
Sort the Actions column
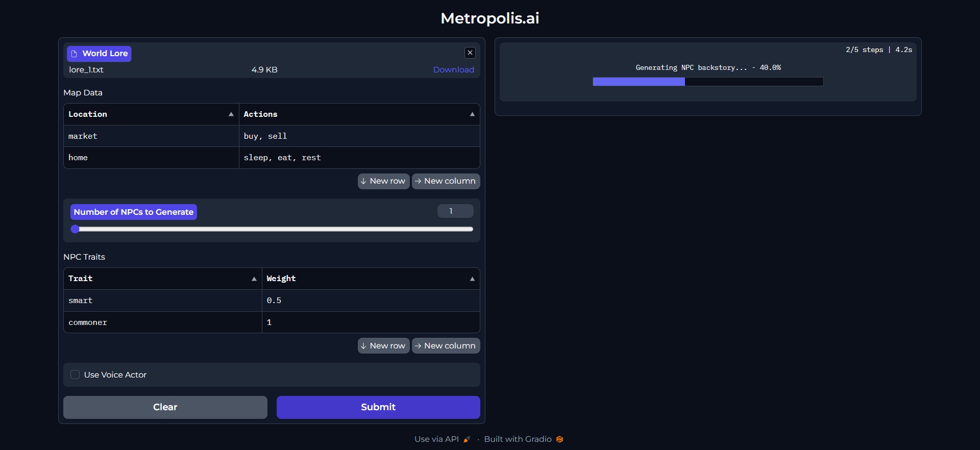tap(472, 114)
